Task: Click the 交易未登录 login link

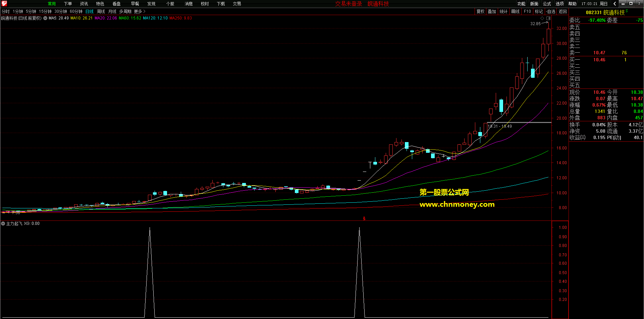Action: pos(348,4)
